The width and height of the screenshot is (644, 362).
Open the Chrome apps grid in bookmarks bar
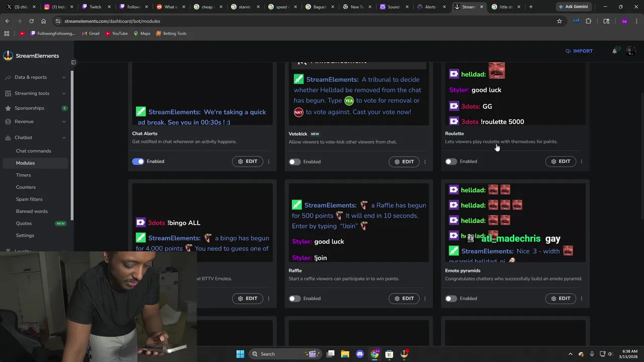7,33
